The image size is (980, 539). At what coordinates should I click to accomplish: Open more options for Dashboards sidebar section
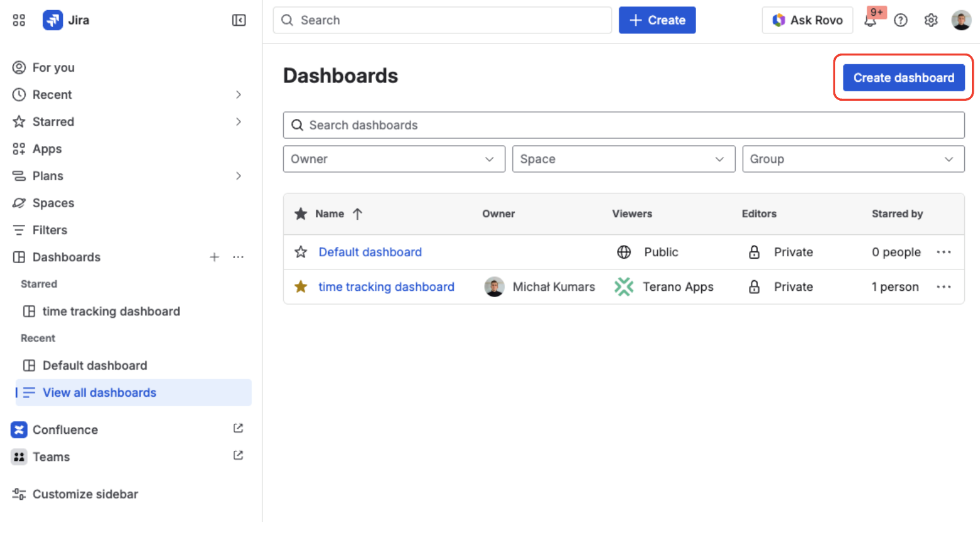coord(238,257)
